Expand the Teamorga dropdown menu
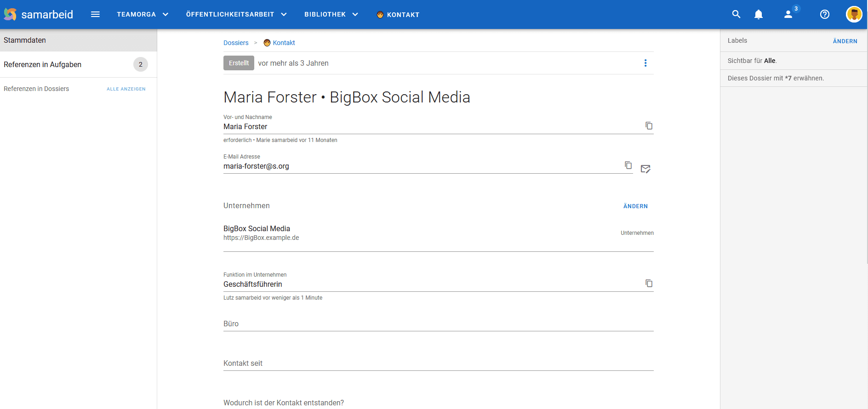Image resolution: width=868 pixels, height=409 pixels. click(143, 14)
